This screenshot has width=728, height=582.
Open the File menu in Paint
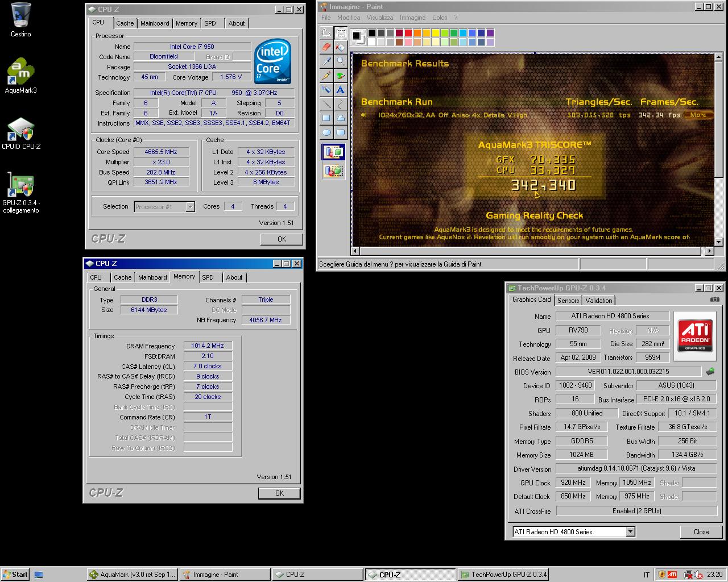pyautogui.click(x=326, y=18)
